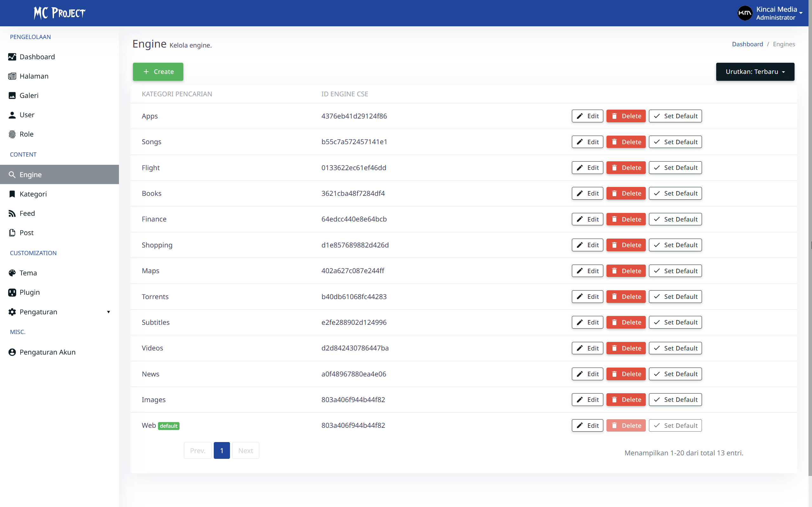Open the Urutkan: Terbaru sort dropdown
Image resolution: width=812 pixels, height=507 pixels.
[755, 71]
